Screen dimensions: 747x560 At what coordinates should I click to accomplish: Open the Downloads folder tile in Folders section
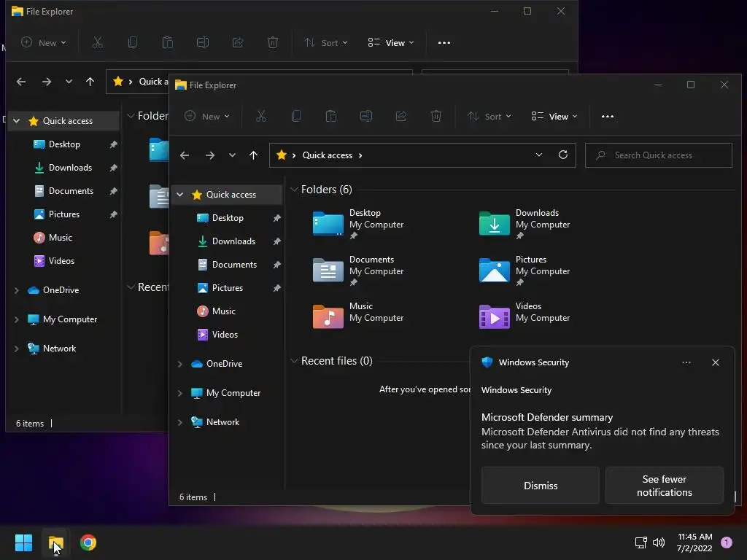(525, 223)
